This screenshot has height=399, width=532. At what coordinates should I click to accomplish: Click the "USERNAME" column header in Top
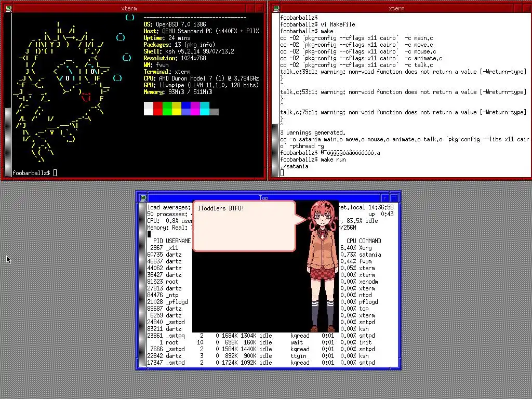(x=178, y=241)
